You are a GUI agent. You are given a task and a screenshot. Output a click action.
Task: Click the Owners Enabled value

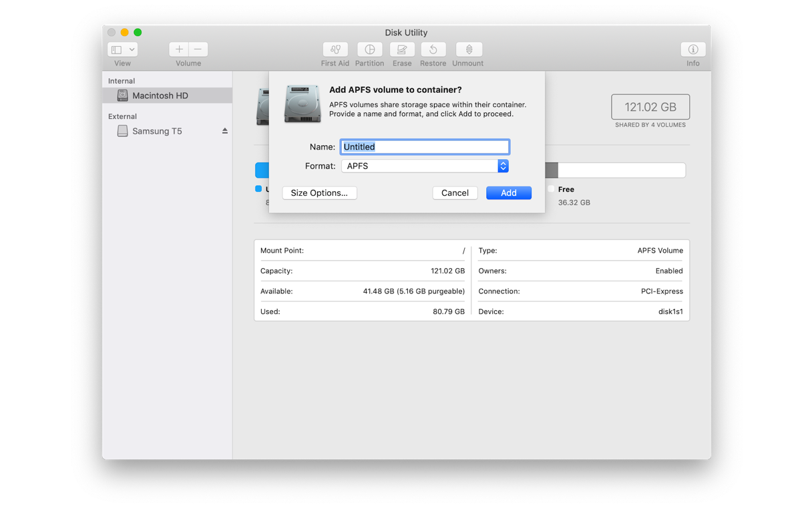point(669,271)
